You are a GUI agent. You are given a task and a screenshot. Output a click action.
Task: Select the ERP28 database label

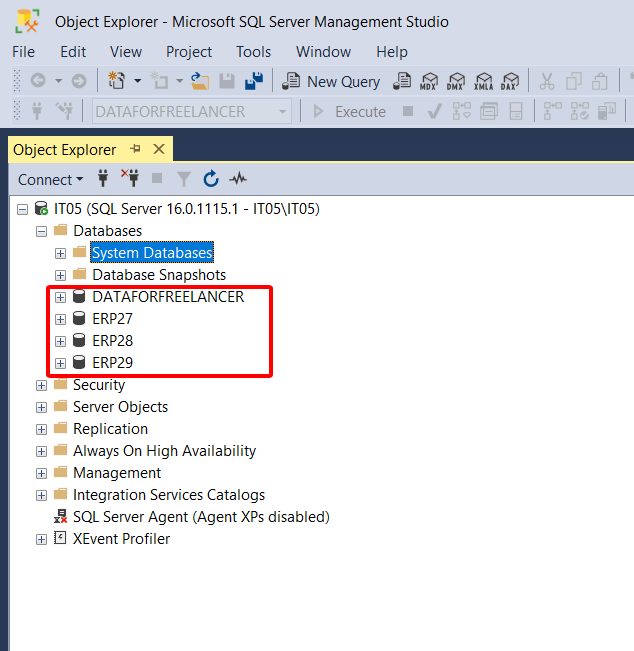(x=113, y=341)
